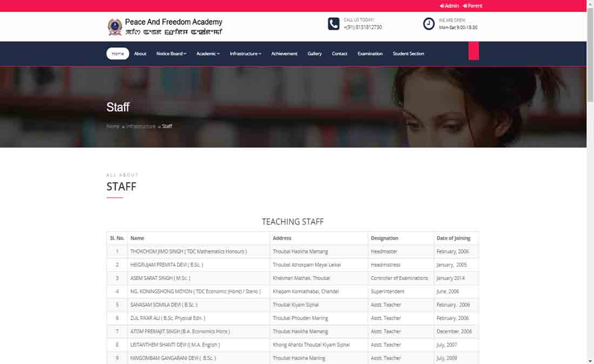Image resolution: width=594 pixels, height=364 pixels.
Task: Open the Admin login link
Action: (x=449, y=6)
